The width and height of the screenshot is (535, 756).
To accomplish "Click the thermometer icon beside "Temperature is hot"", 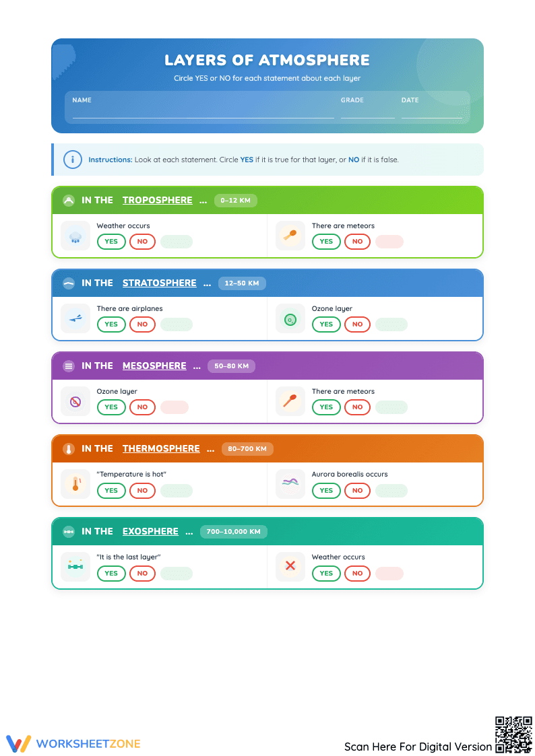I will click(x=75, y=484).
